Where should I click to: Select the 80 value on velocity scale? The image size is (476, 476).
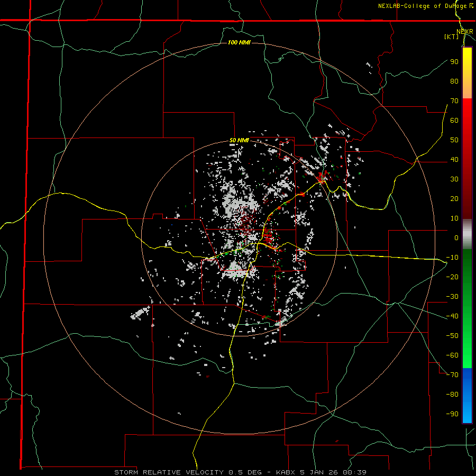point(454,81)
